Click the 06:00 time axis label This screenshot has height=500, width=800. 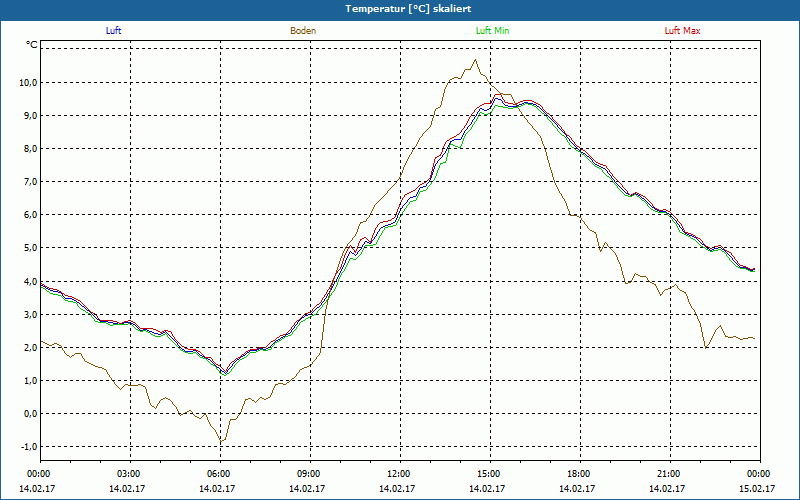click(220, 474)
